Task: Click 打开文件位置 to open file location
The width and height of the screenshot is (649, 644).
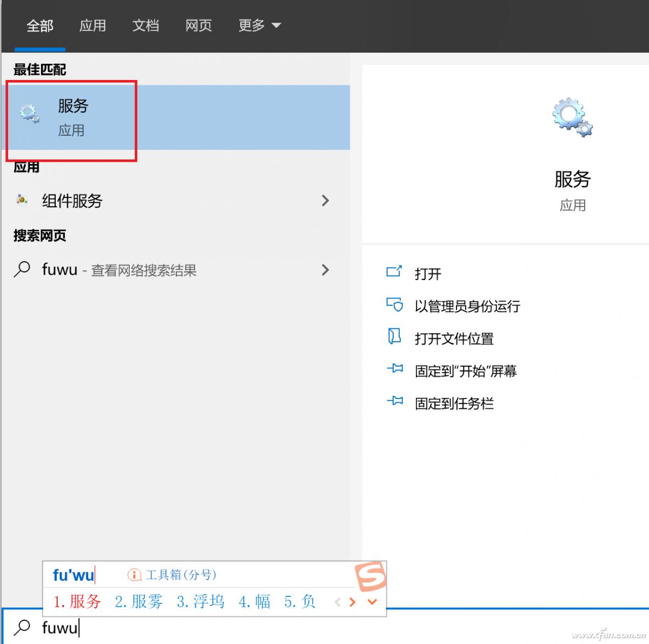Action: tap(453, 338)
